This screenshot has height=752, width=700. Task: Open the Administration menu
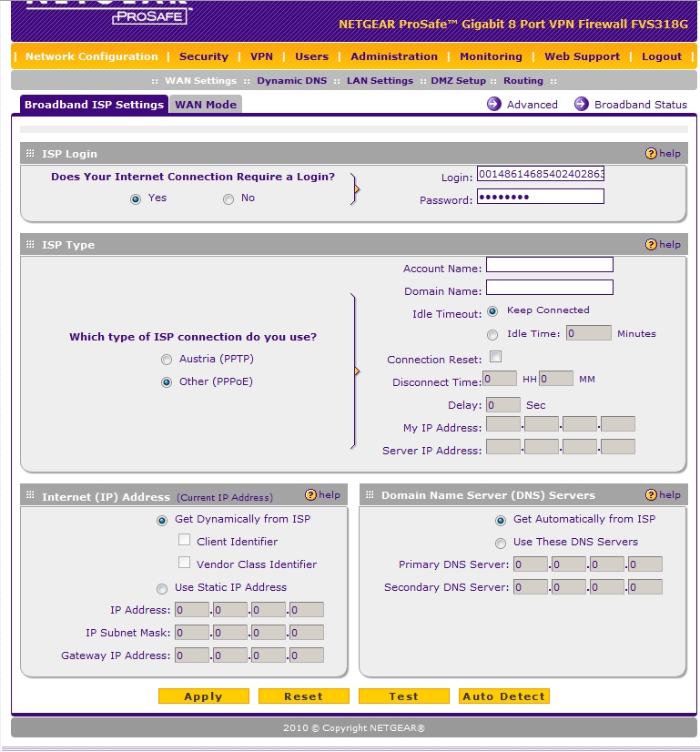[x=394, y=56]
